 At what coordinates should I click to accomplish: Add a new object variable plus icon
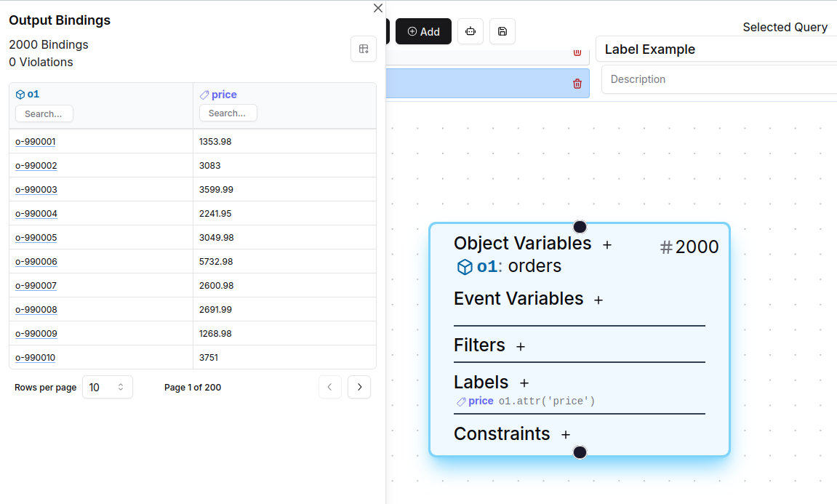click(607, 245)
